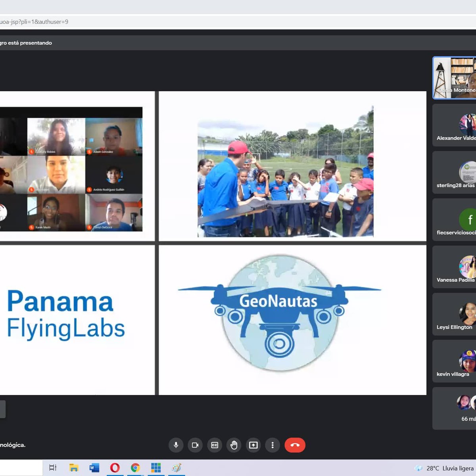Open the 66 more participants tile
Screen dimensions: 476x476
[454, 408]
